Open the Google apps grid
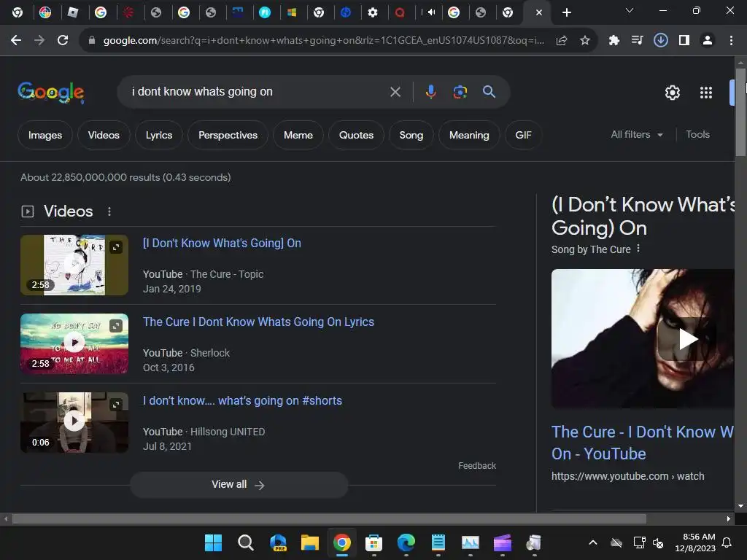747x560 pixels. tap(706, 93)
